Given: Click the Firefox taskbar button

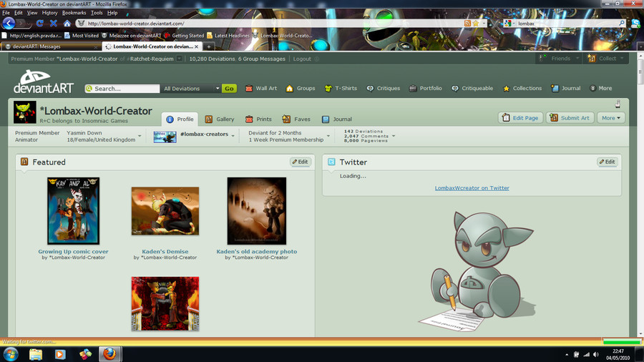Looking at the screenshot, I should (109, 354).
